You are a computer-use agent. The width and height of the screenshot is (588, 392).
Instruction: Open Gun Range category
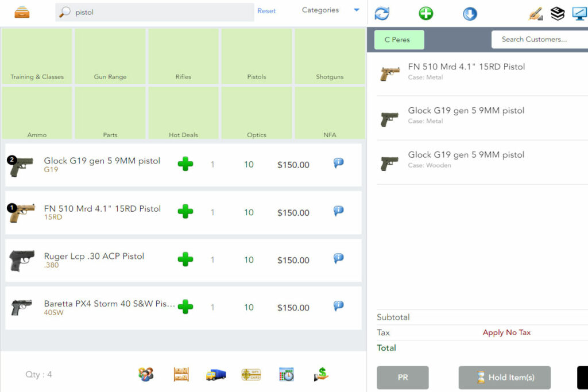point(110,56)
